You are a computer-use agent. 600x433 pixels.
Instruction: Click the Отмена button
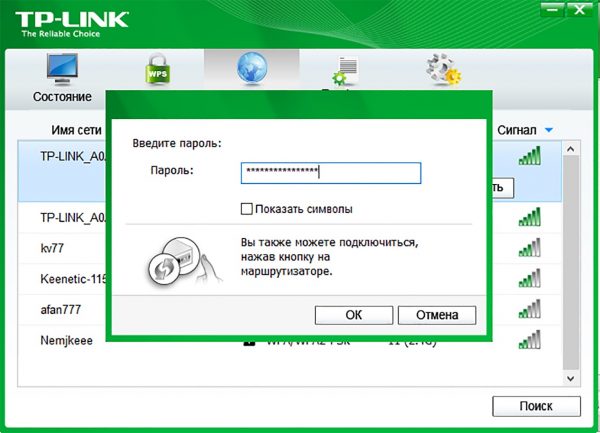pos(437,315)
